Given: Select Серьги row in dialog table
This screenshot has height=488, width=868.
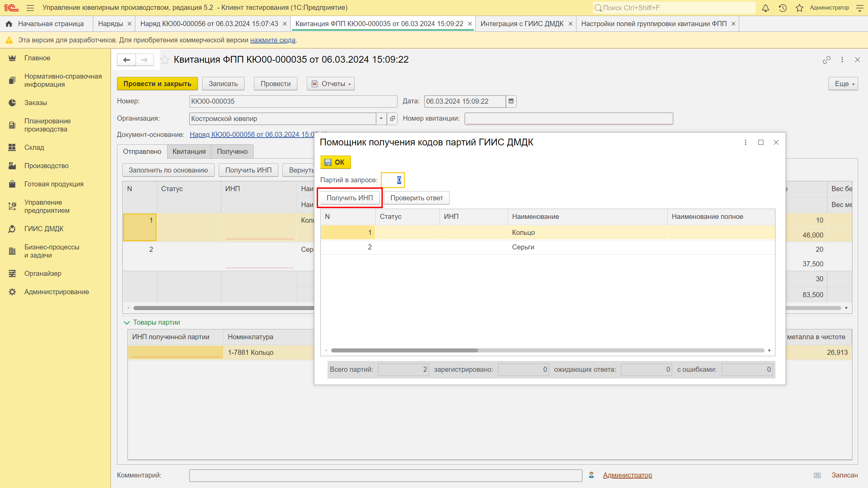Looking at the screenshot, I should click(548, 247).
